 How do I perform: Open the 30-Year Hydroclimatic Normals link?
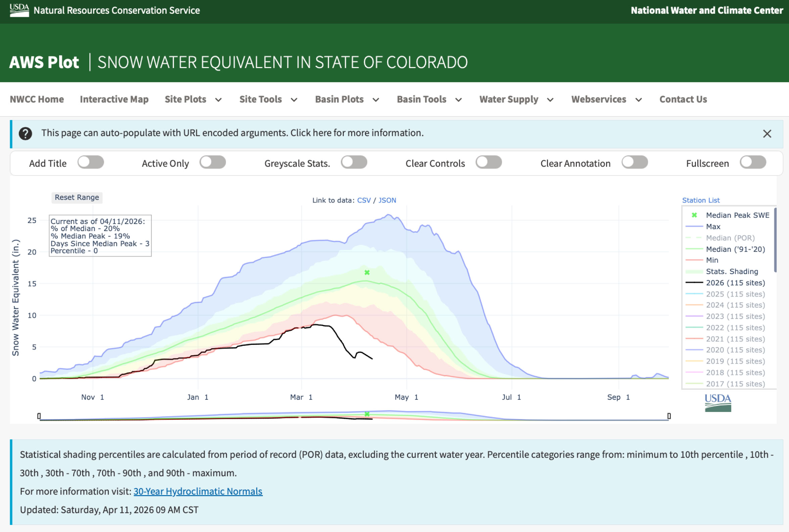198,491
